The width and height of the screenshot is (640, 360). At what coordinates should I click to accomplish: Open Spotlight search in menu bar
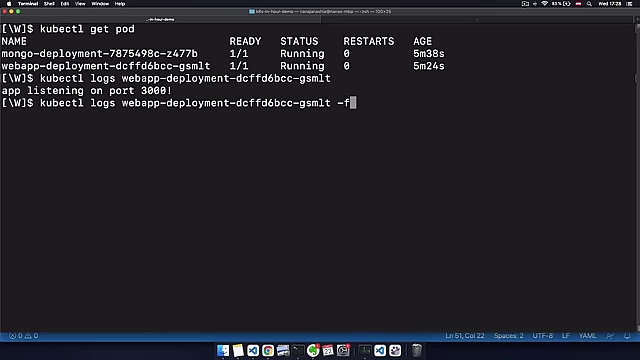(x=589, y=4)
